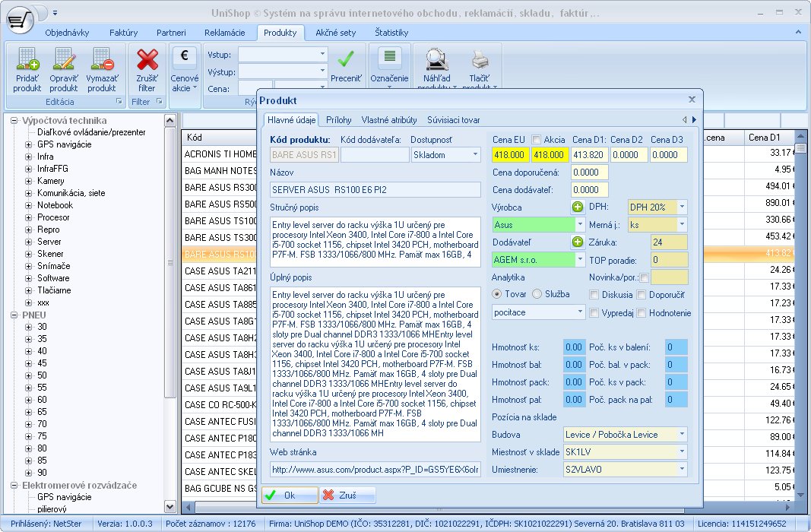
Task: Enable the Hodnotenie checkbox
Action: pyautogui.click(x=642, y=313)
